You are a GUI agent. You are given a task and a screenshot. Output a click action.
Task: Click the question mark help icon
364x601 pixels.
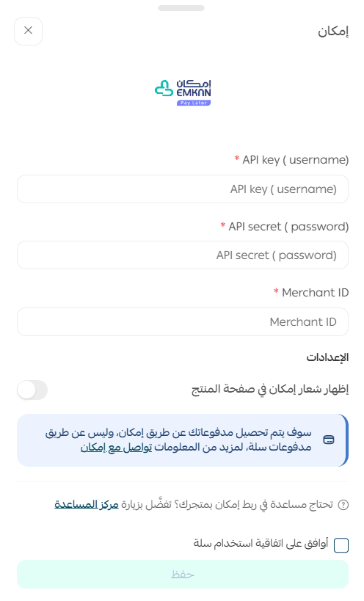click(343, 505)
